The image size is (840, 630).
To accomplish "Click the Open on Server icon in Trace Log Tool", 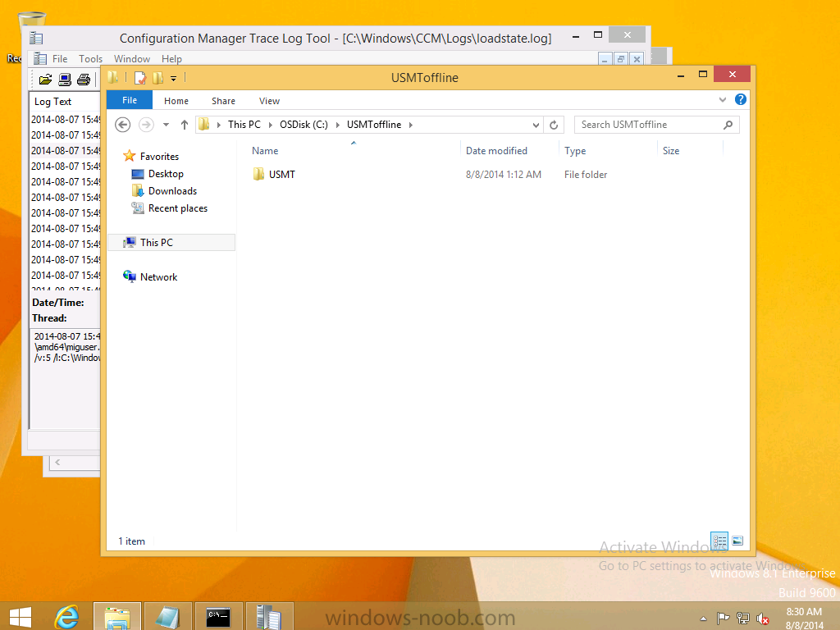I will (65, 80).
